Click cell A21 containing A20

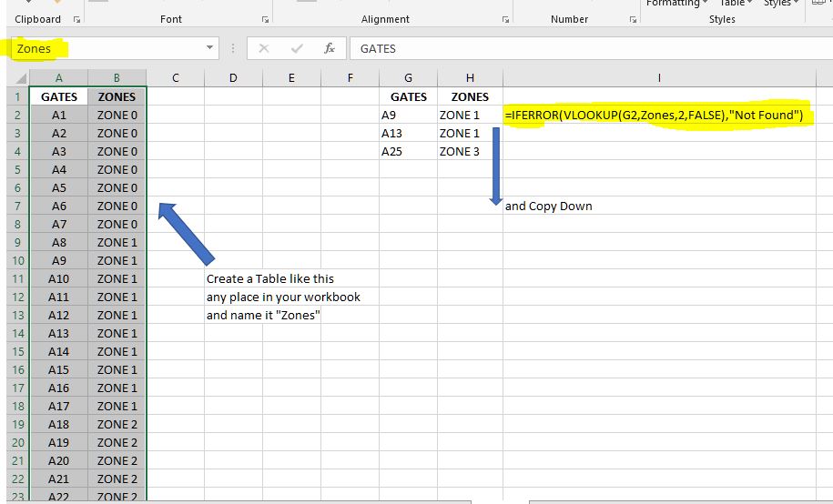[59, 461]
